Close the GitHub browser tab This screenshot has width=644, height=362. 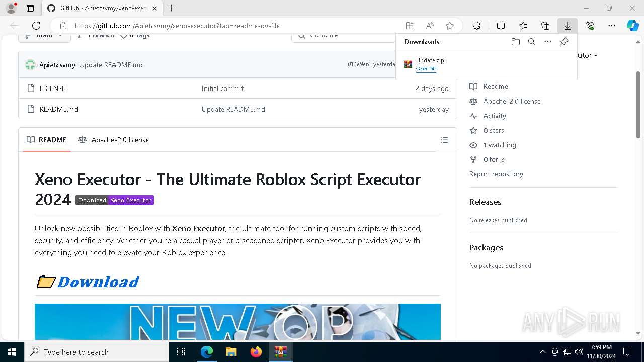point(155,8)
